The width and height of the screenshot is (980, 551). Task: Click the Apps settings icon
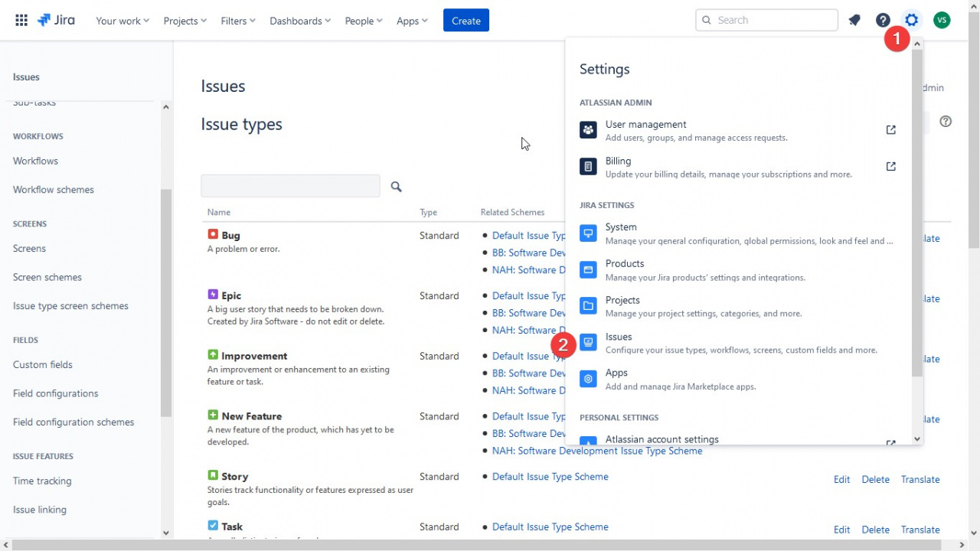click(x=588, y=379)
